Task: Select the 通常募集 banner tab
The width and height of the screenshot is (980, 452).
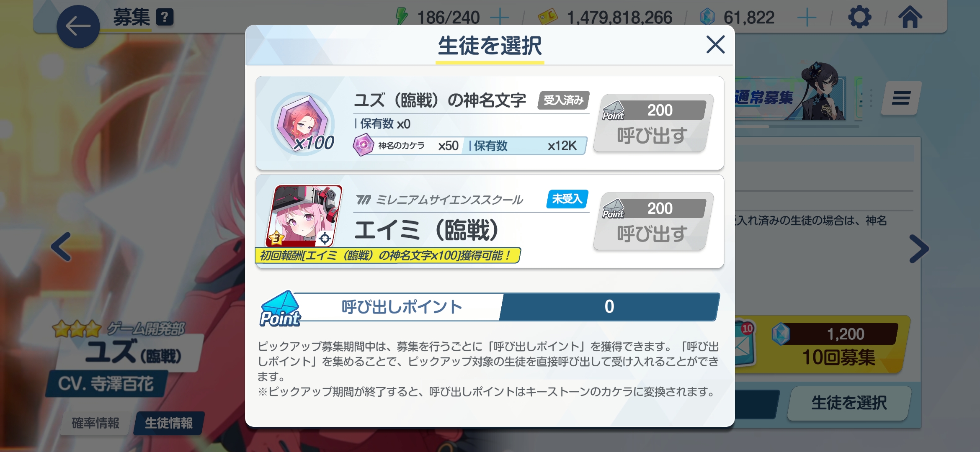Action: 764,98
